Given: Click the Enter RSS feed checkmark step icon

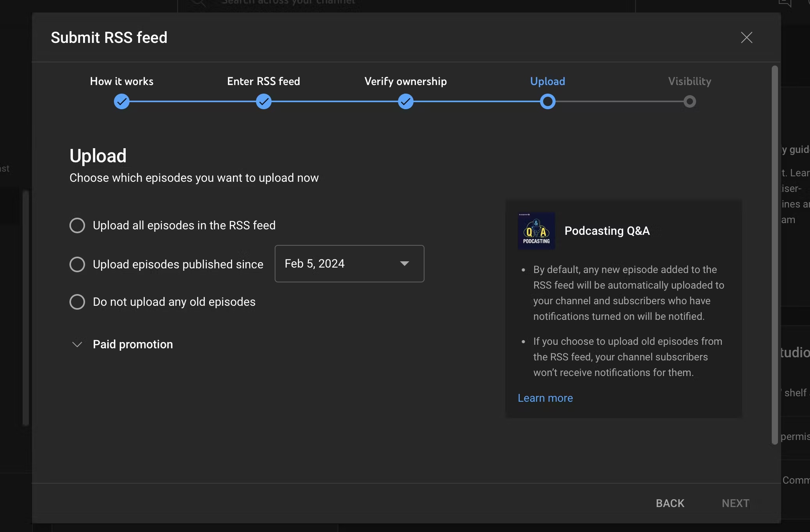Looking at the screenshot, I should tap(264, 102).
